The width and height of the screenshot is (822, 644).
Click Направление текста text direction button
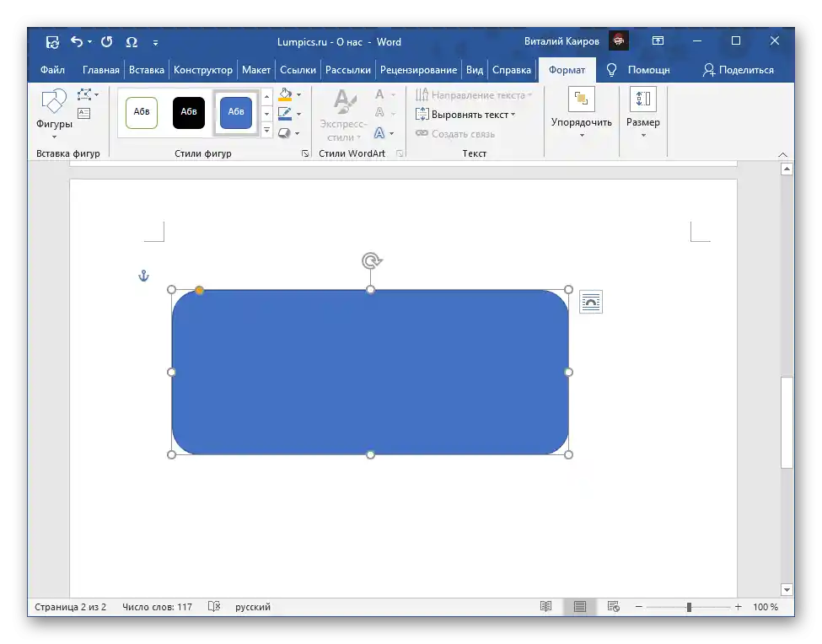click(x=473, y=95)
